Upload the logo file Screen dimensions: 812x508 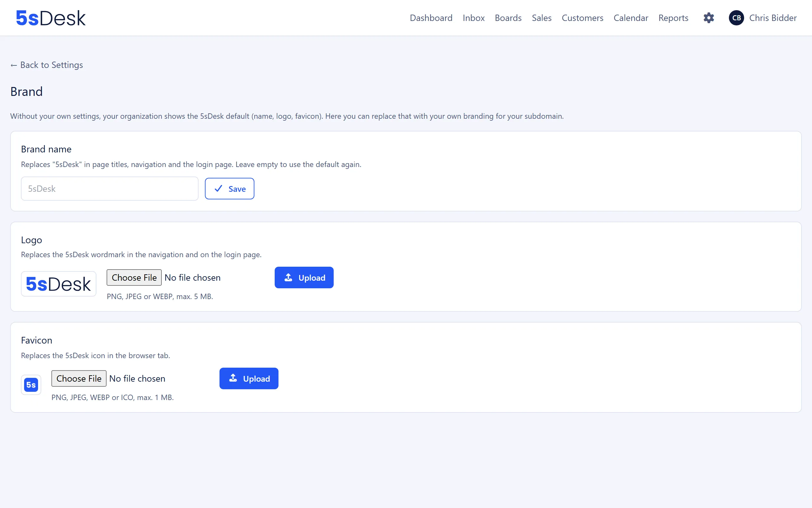pyautogui.click(x=304, y=277)
